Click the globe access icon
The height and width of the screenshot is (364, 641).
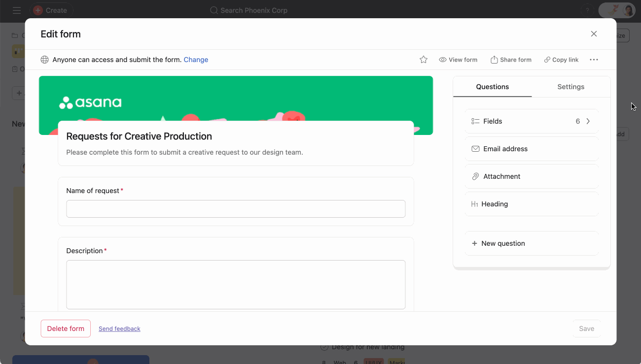44,59
